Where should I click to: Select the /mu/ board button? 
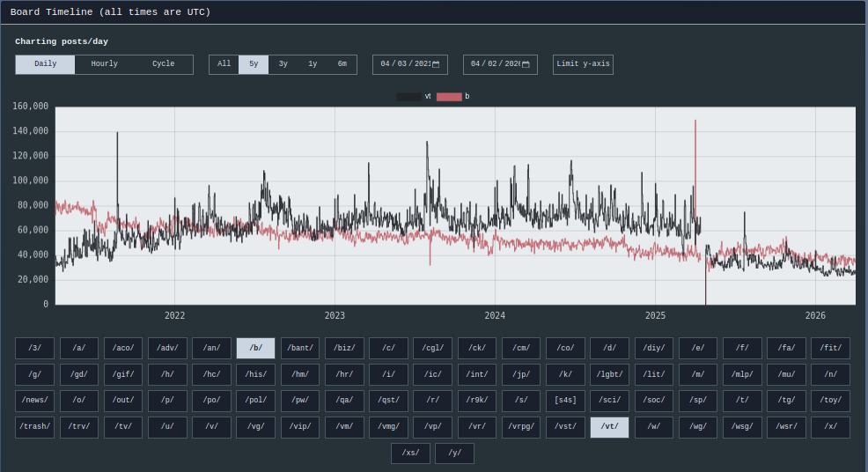(x=786, y=374)
